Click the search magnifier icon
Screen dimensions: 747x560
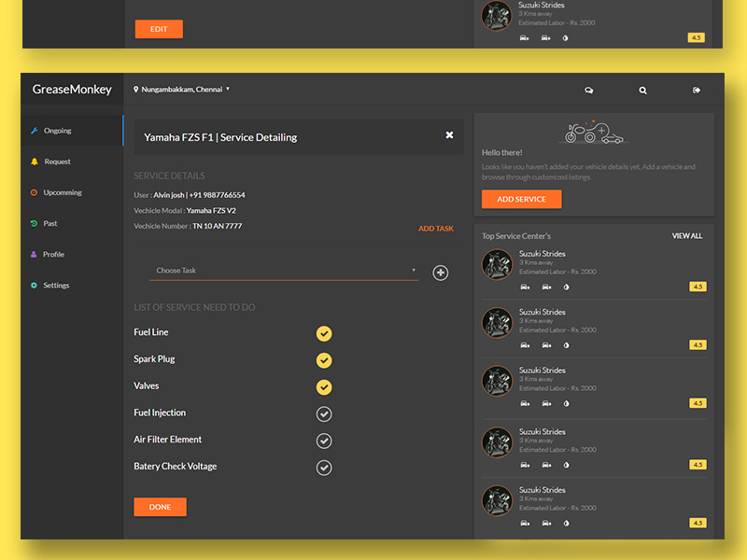[x=642, y=90]
